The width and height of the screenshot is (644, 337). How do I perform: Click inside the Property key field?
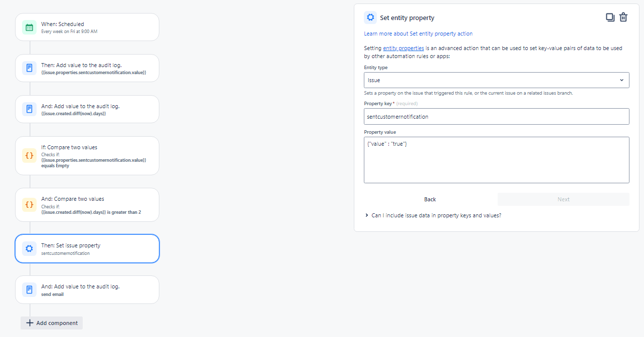496,116
